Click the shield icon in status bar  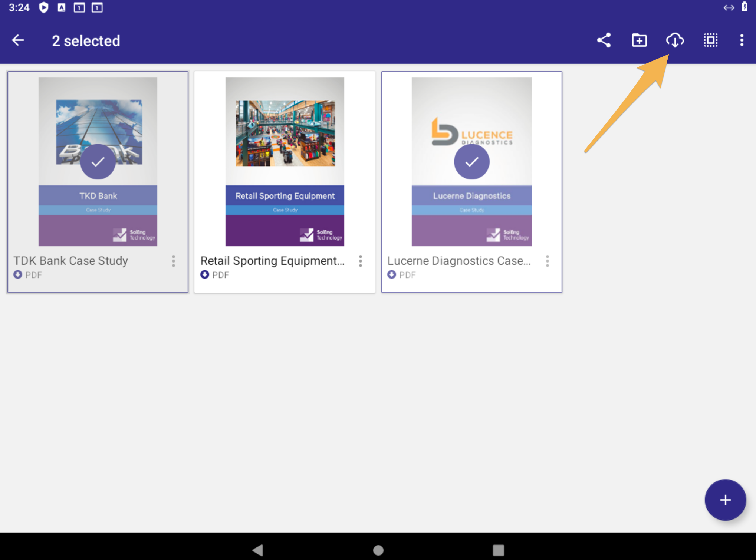[44, 7]
